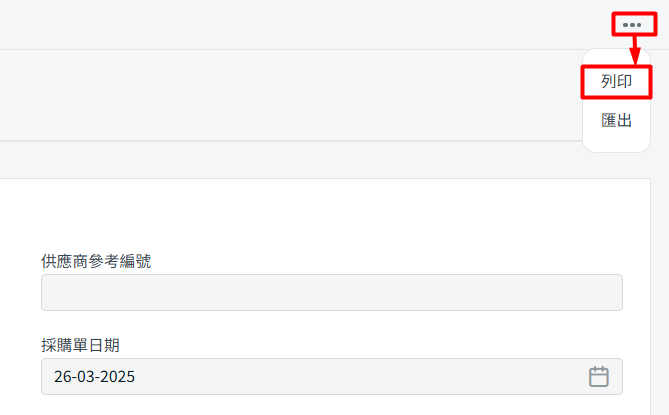Open date picker via calendar icon
669x415 pixels.
(599, 377)
